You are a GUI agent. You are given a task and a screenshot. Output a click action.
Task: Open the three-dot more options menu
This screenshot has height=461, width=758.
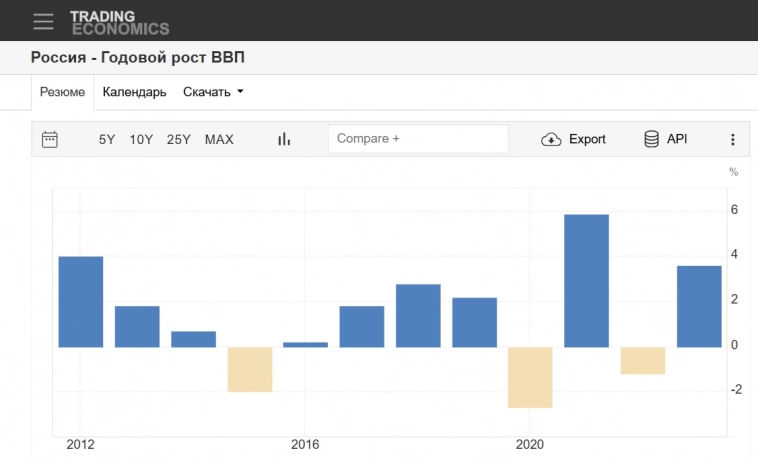[x=732, y=140]
